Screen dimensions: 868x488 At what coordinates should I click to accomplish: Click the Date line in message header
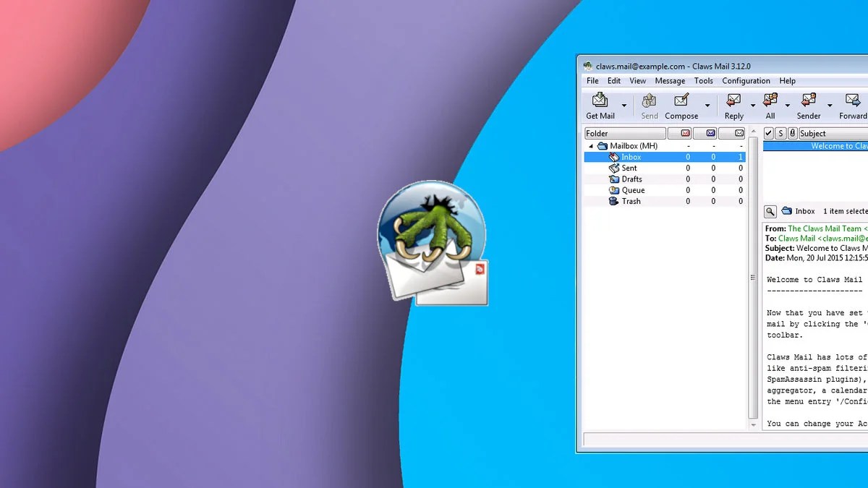816,258
